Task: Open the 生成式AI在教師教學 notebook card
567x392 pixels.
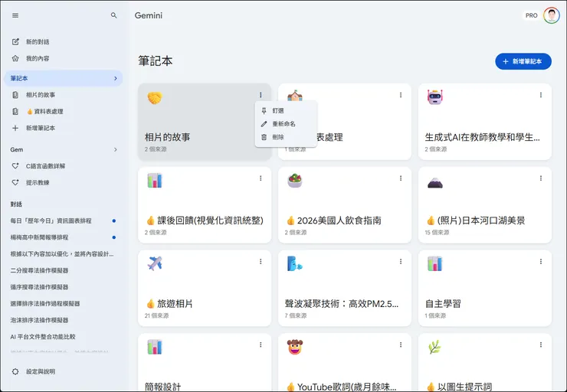Action: pos(485,122)
